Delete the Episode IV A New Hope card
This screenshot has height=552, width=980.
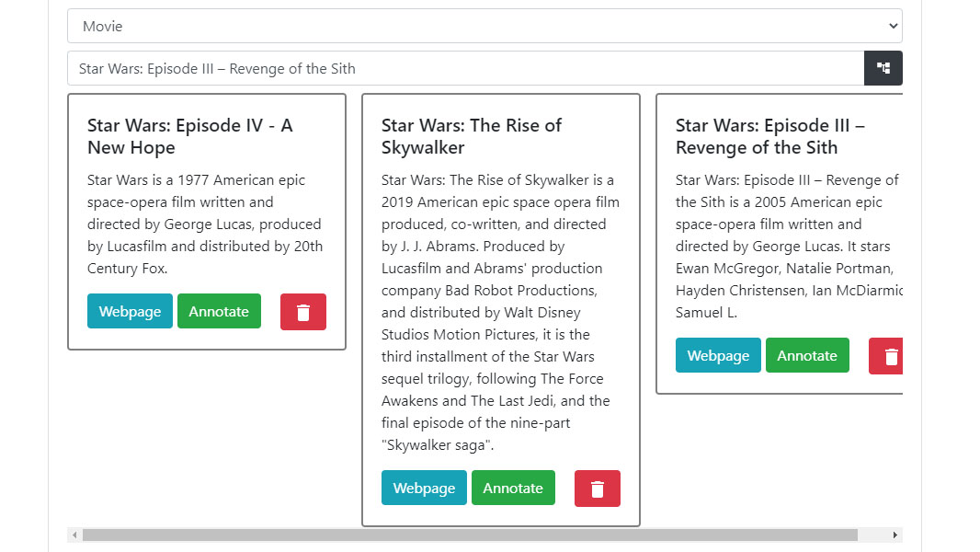click(303, 312)
